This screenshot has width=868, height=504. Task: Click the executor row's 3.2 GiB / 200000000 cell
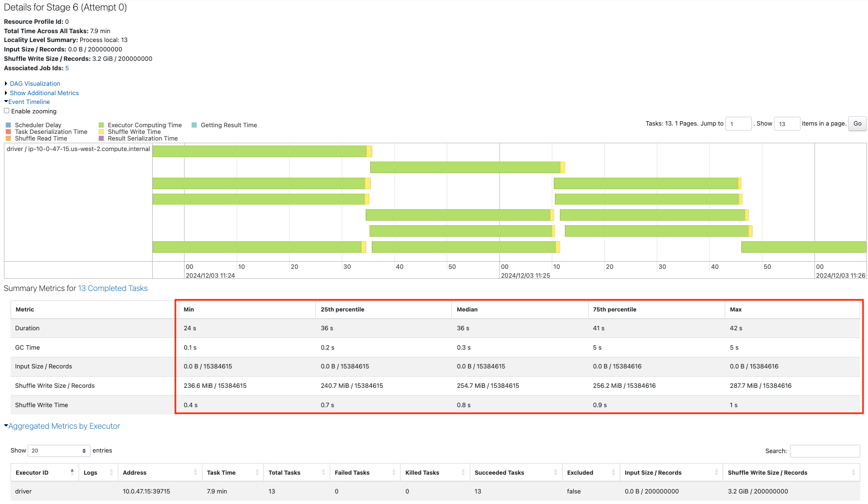coord(758,491)
